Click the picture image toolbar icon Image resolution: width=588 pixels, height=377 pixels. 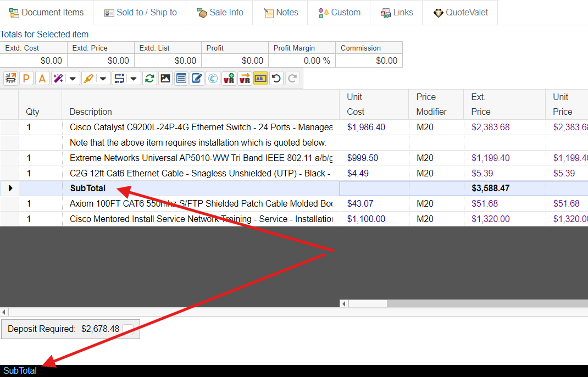coord(165,79)
